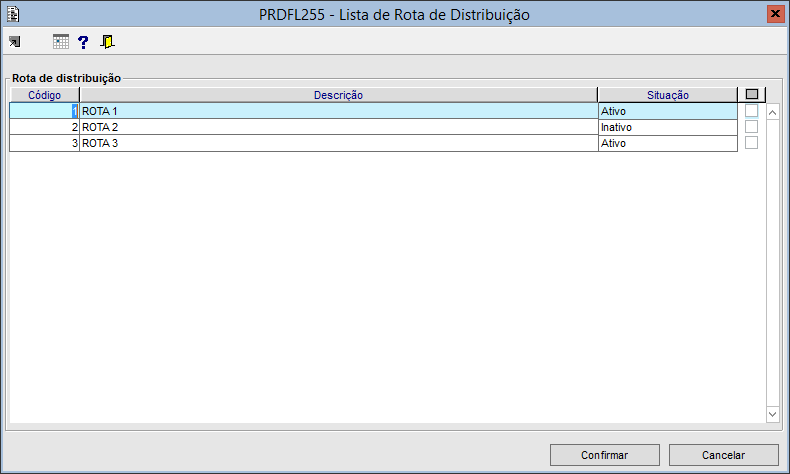Open help with the question mark icon
Image resolution: width=790 pixels, height=474 pixels.
pyautogui.click(x=83, y=42)
